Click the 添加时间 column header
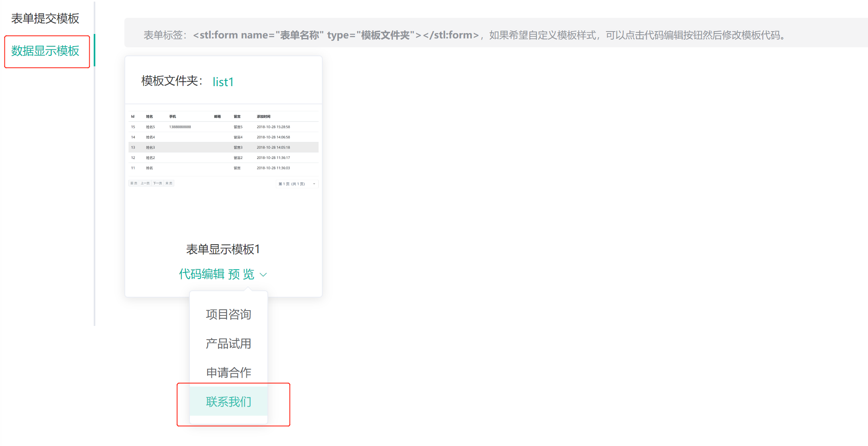Screen dimensions: 868x446 (263, 116)
